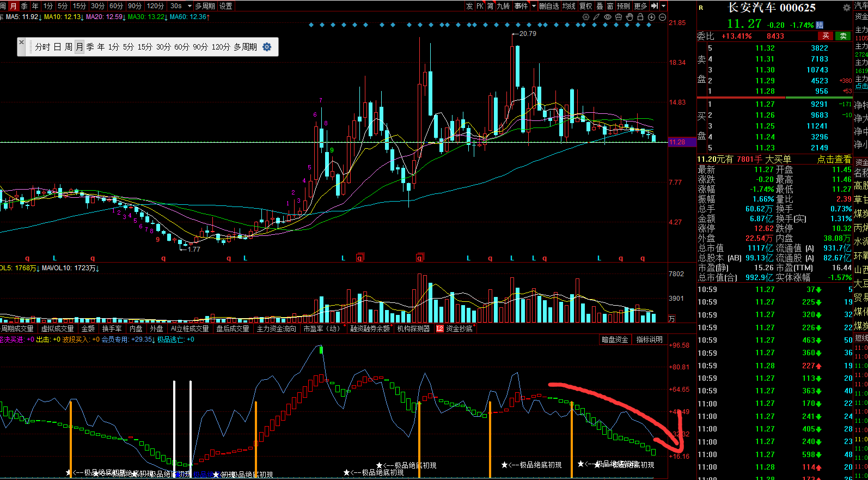Close the floating period toolbar

(x=21, y=42)
